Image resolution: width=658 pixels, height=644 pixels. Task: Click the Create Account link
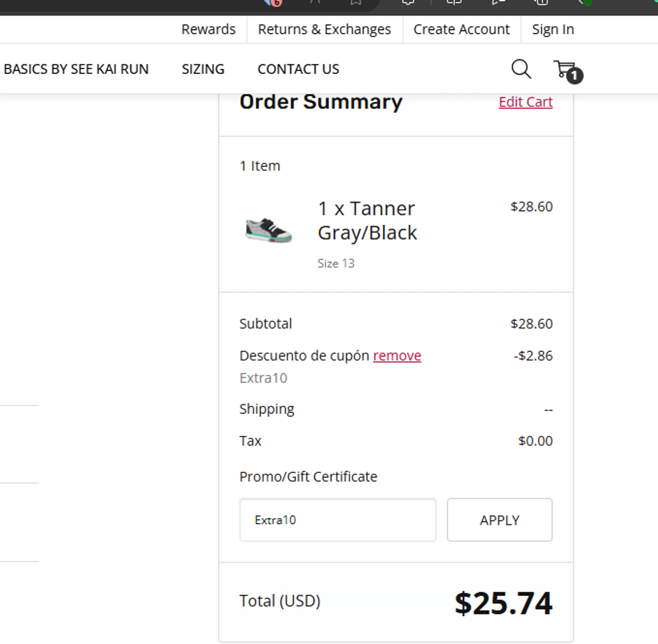click(461, 29)
